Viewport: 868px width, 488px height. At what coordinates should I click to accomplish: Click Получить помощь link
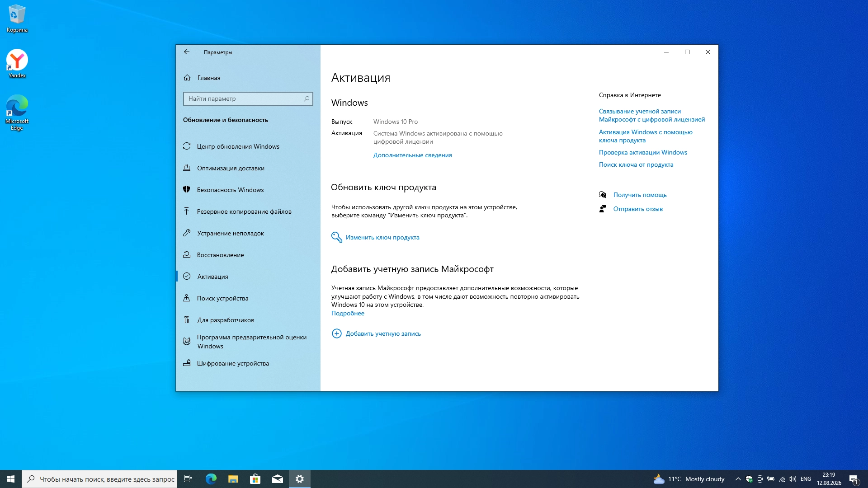click(x=640, y=195)
